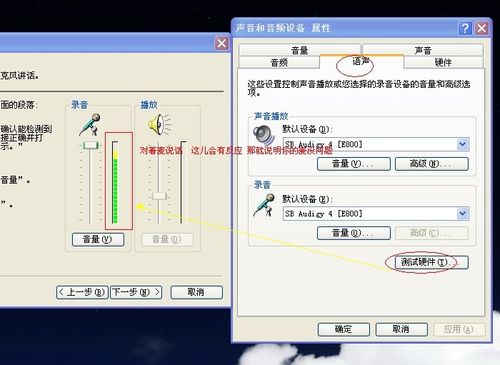This screenshot has width=500, height=365.
Task: Click the microphone icon in 录音 section of properties
Action: click(264, 205)
